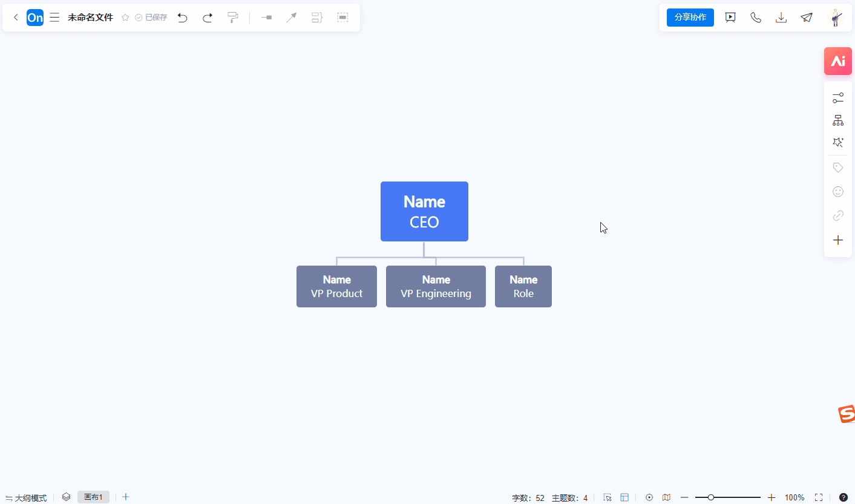Launch the AI assistant
This screenshot has height=504, width=855.
pyautogui.click(x=838, y=61)
